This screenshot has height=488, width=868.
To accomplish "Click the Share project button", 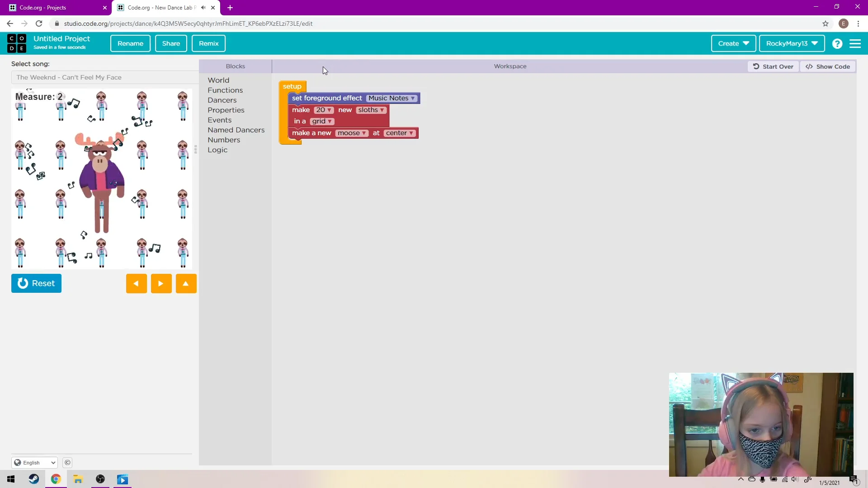I will [171, 43].
